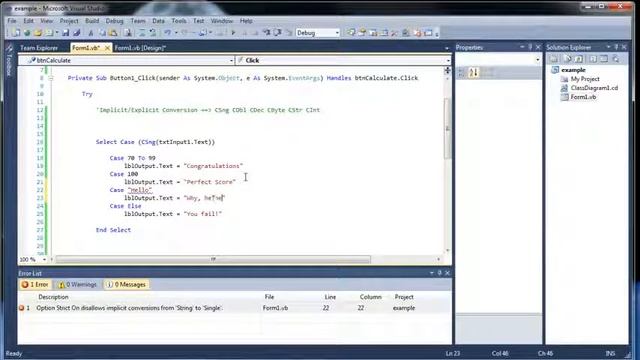This screenshot has height=360, width=640.
Task: Click View Designer icon in Solution Explorer
Action: coord(604,59)
